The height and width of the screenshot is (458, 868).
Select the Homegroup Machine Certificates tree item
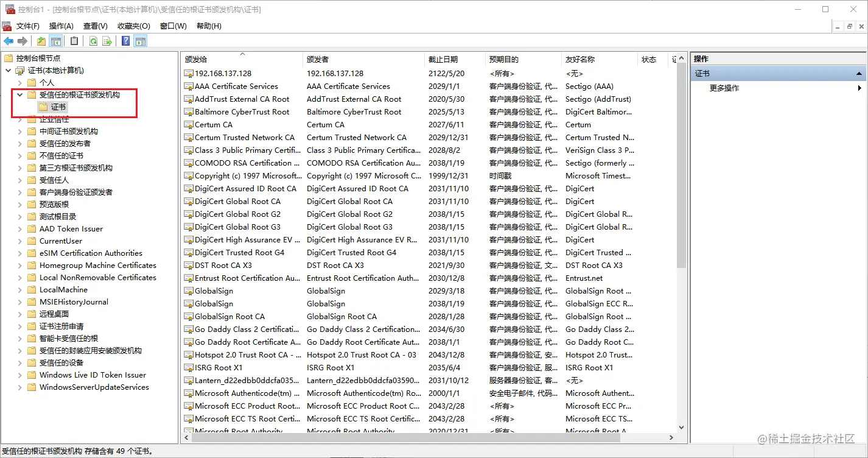(98, 266)
